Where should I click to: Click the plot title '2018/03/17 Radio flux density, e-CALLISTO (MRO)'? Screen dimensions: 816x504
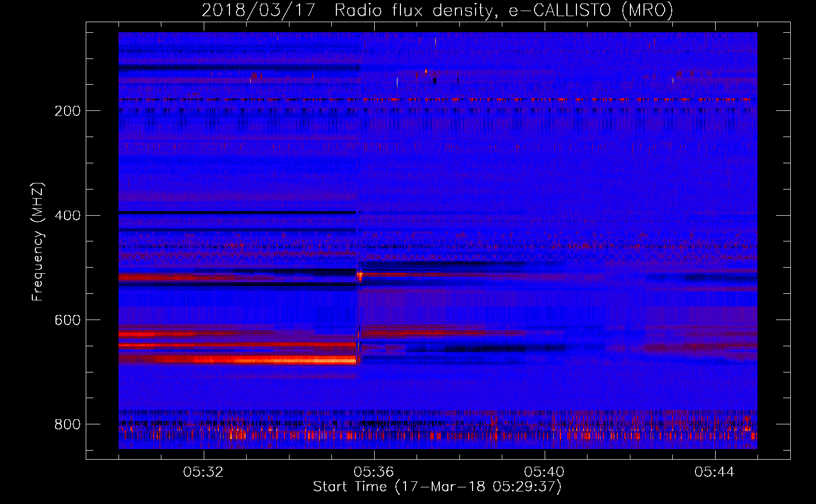[437, 10]
